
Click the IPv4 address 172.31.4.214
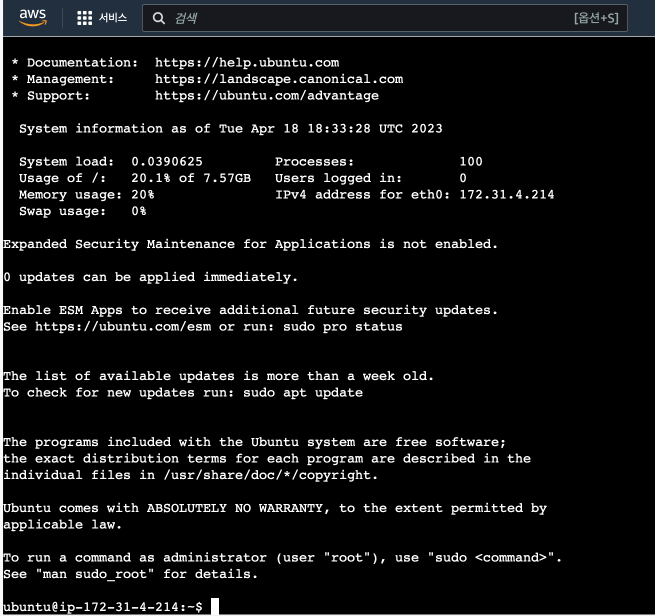coord(507,195)
